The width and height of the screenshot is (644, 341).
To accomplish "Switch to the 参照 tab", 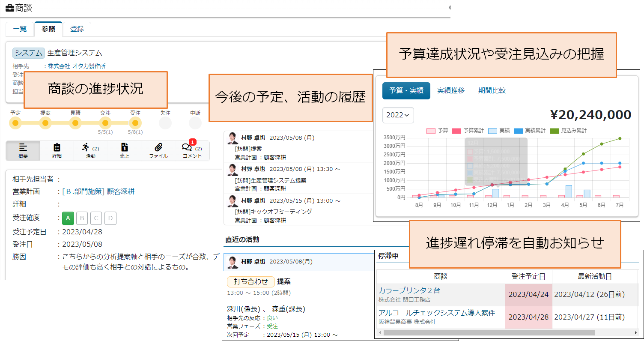I will pos(48,29).
